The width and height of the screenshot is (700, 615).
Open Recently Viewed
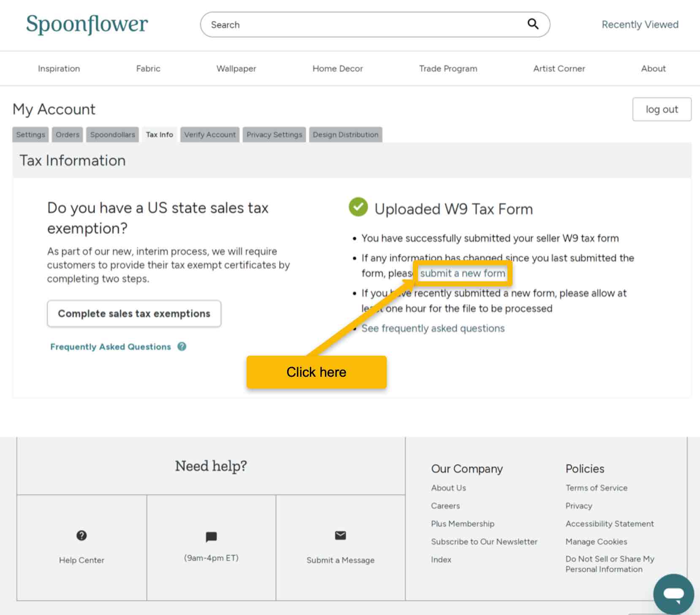[x=640, y=24]
